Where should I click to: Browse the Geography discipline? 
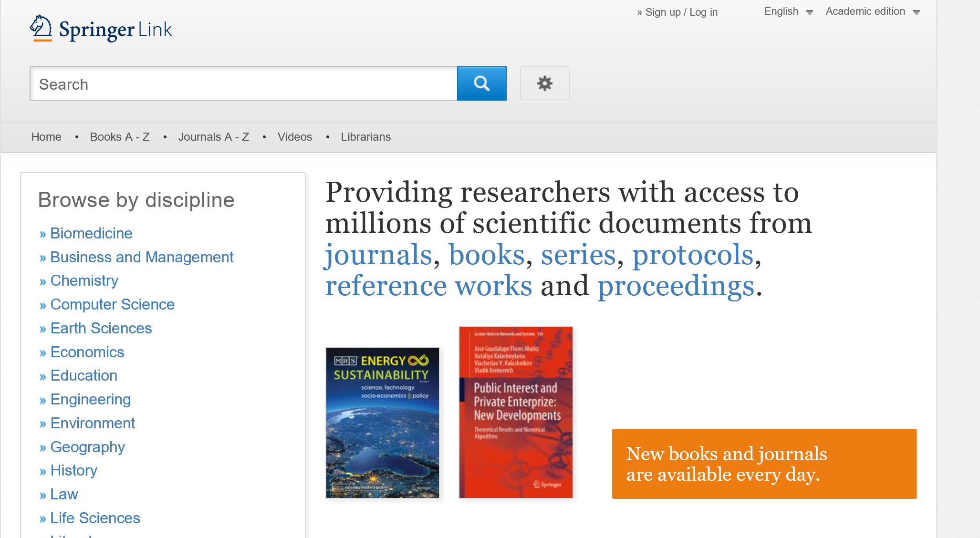tap(88, 447)
